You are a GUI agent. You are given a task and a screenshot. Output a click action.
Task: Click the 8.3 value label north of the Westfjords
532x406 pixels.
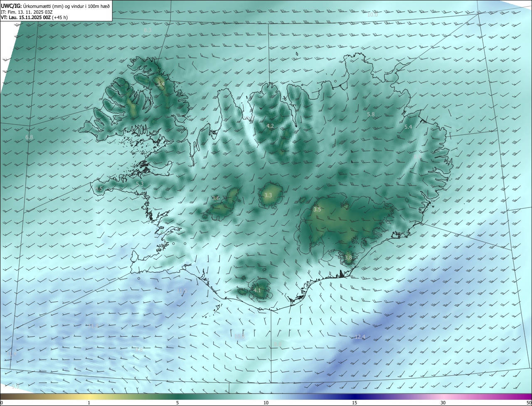[x=148, y=30]
